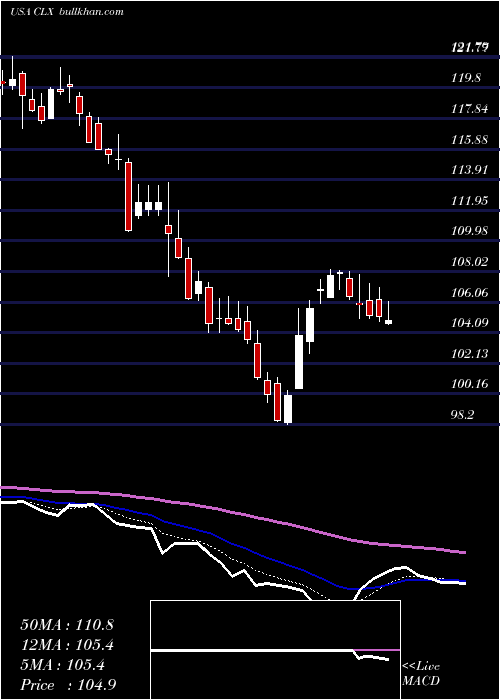
Task: Select the 98.2 price axis label
Action: point(462,415)
